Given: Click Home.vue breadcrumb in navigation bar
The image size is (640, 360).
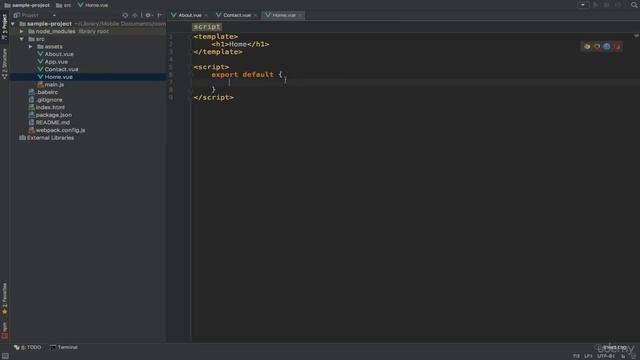Looking at the screenshot, I should 93,5.
